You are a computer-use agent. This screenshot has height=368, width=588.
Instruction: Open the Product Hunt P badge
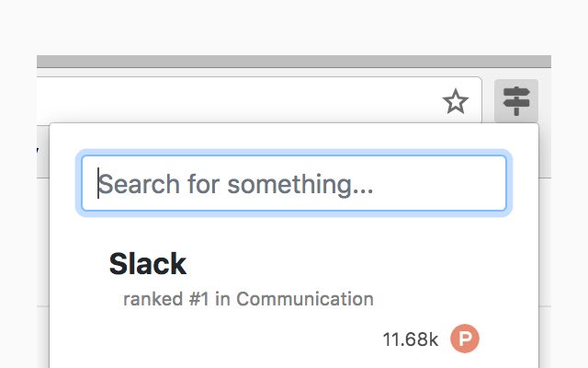[465, 339]
